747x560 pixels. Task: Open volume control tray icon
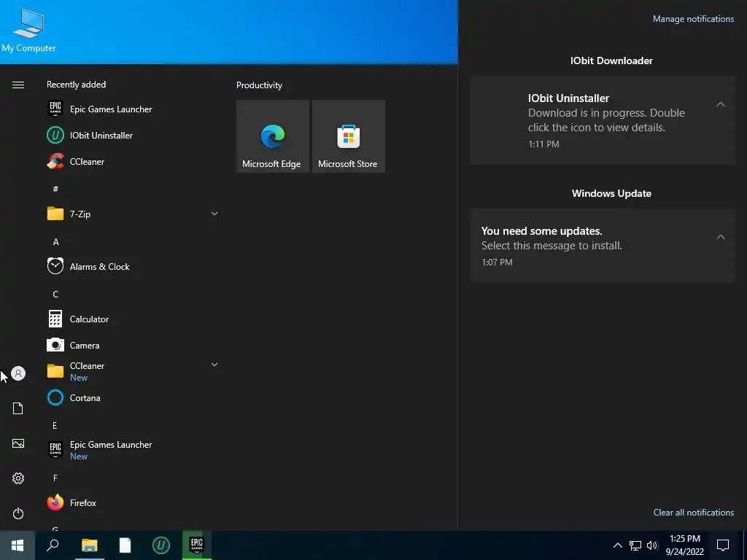(652, 545)
